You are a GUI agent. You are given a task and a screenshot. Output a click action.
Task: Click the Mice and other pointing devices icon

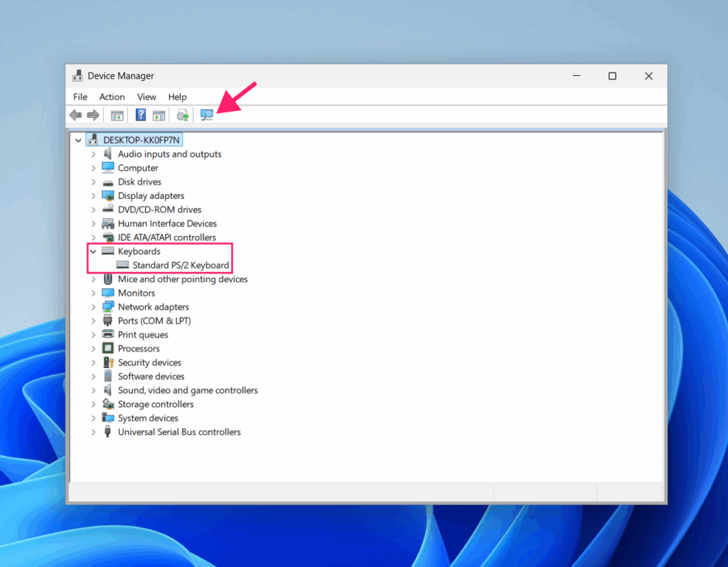tap(108, 279)
